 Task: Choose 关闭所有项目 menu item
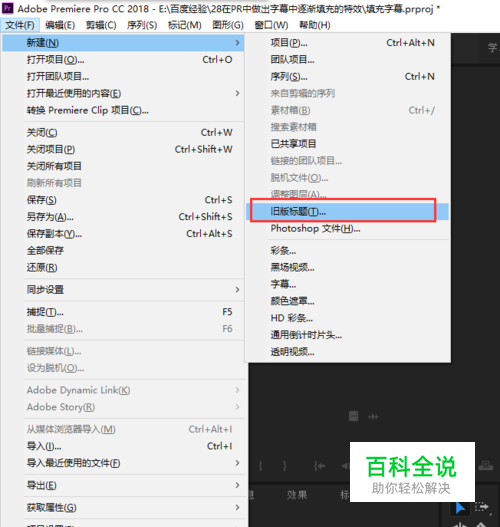(x=123, y=166)
